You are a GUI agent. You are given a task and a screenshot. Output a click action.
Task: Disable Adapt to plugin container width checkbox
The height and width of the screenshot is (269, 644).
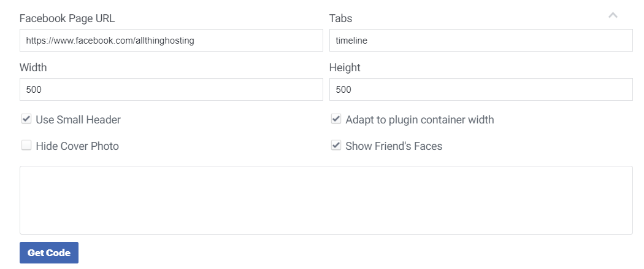coord(336,119)
